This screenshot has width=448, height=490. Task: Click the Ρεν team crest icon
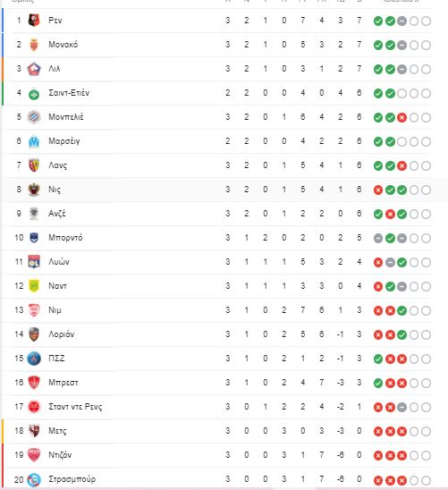click(x=34, y=21)
